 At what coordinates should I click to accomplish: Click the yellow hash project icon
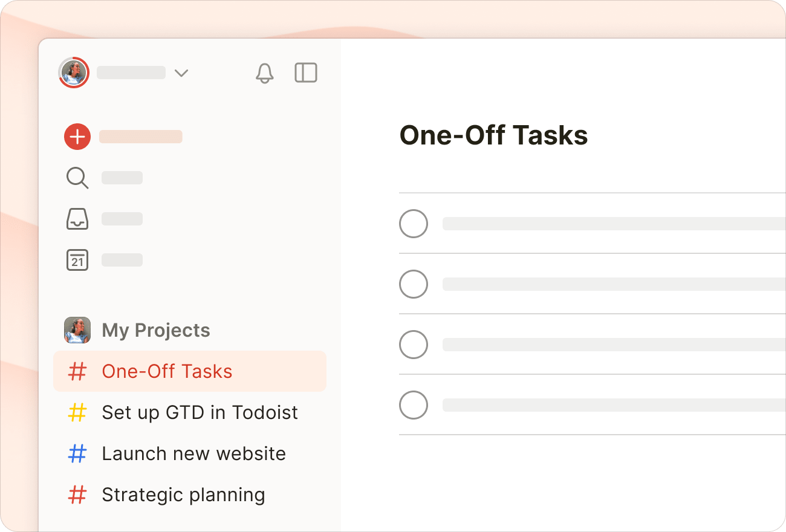(77, 412)
